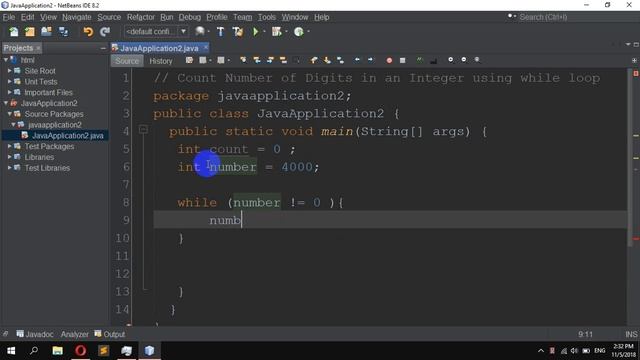Click the Comment editor toolbar icon
The width and height of the screenshot is (640, 360).
[420, 60]
